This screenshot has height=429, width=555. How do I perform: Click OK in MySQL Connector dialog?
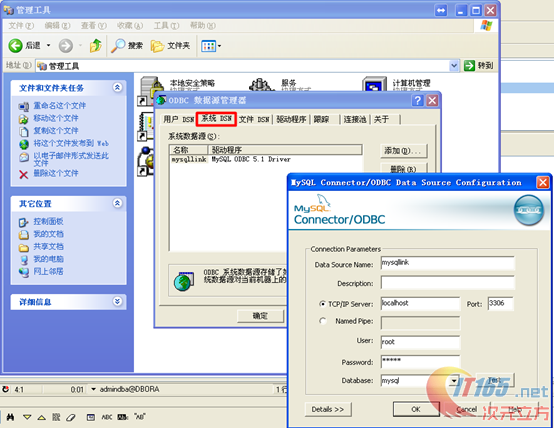click(416, 409)
